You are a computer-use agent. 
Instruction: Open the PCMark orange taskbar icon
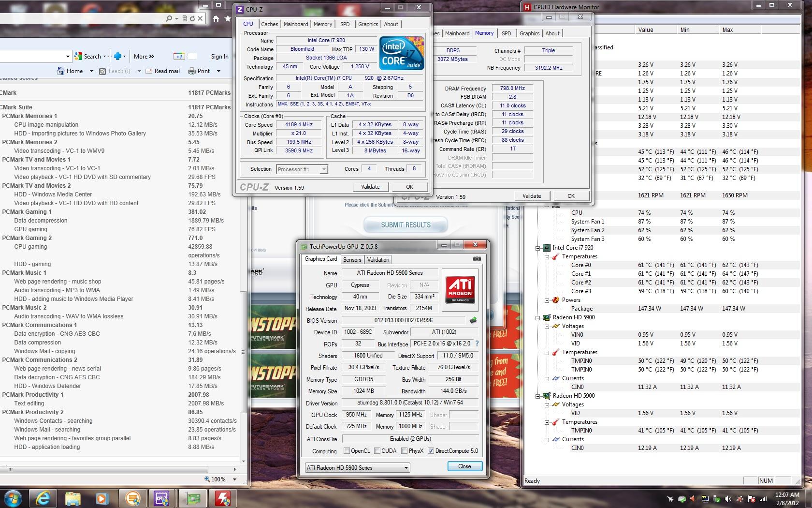click(x=132, y=498)
